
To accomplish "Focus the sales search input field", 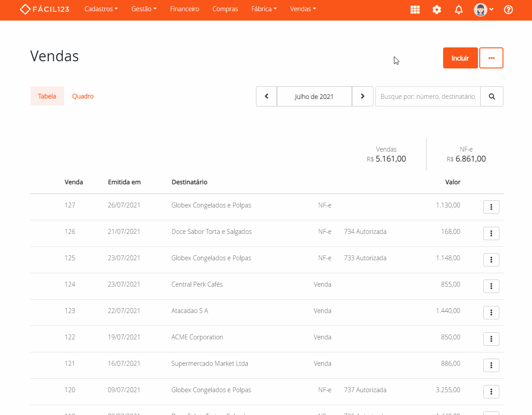I will click(427, 96).
